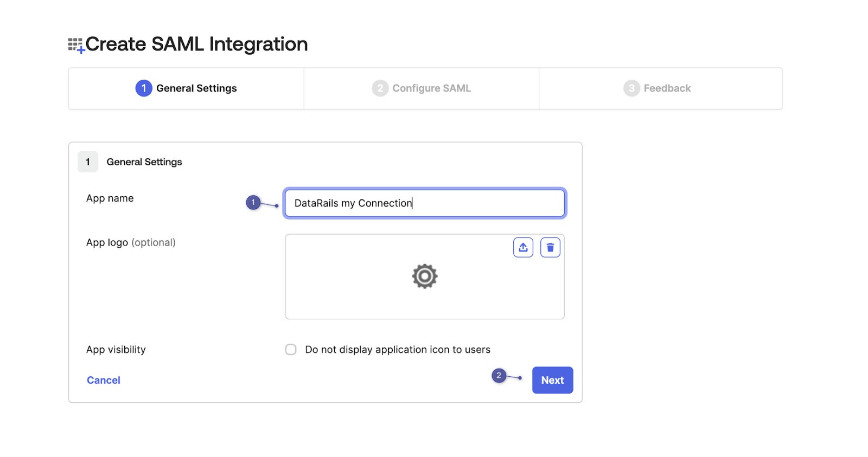868x457 pixels.
Task: Click the gray number 1 badge in the form header
Action: 88,162
